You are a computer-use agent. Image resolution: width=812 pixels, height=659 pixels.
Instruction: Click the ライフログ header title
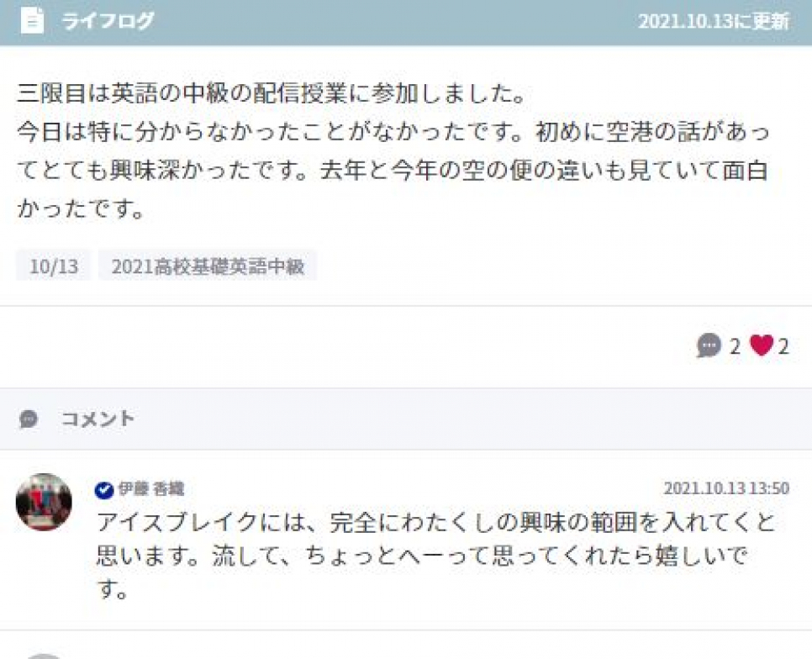(108, 21)
